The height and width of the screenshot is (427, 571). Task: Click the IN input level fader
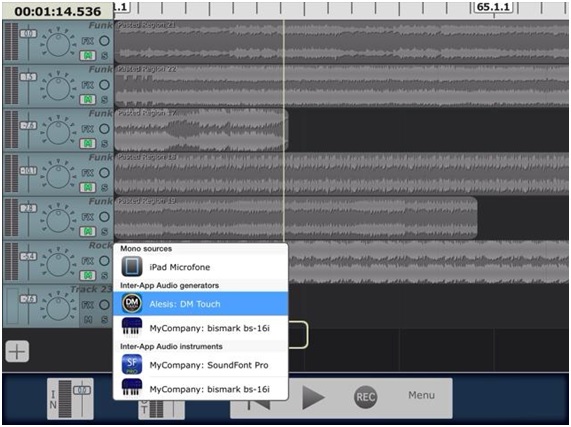(x=82, y=390)
